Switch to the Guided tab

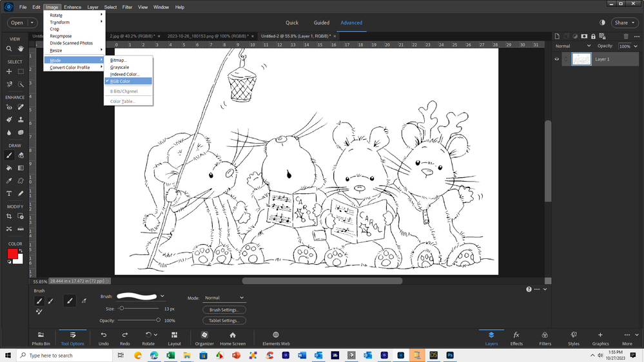321,23
